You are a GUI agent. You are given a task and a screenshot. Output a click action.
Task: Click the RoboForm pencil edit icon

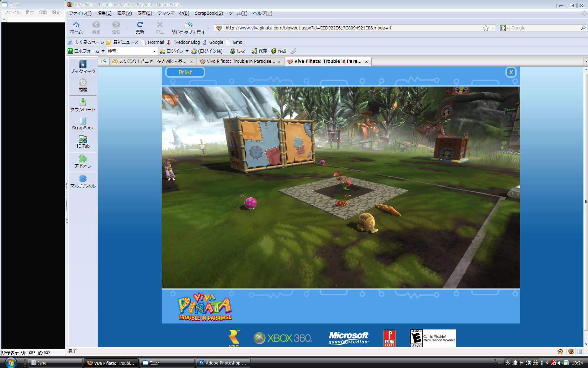tap(293, 51)
